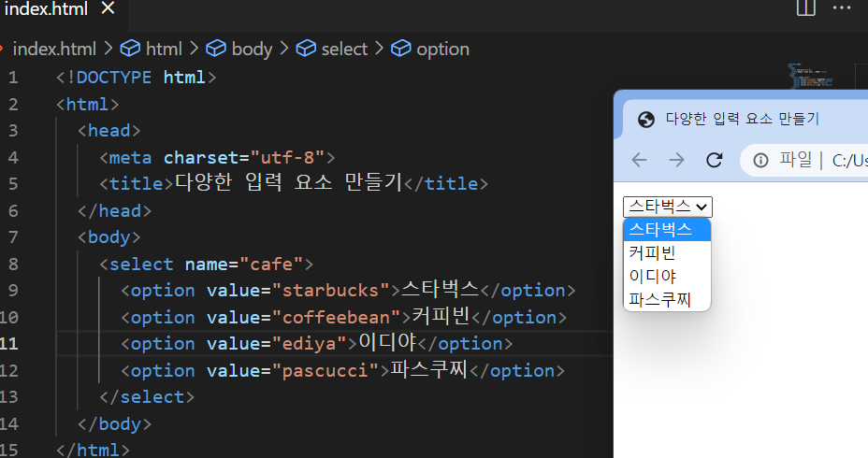Click the opening <body> tag on line 7

click(108, 237)
